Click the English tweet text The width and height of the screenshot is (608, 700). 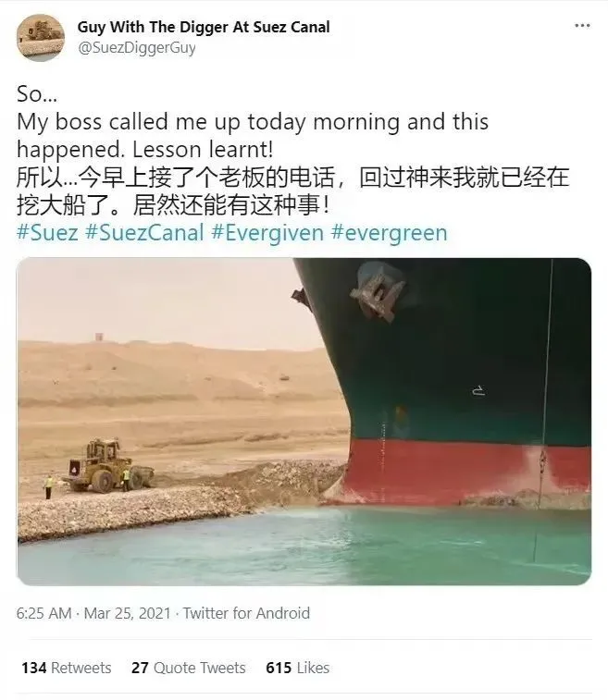coord(253,121)
